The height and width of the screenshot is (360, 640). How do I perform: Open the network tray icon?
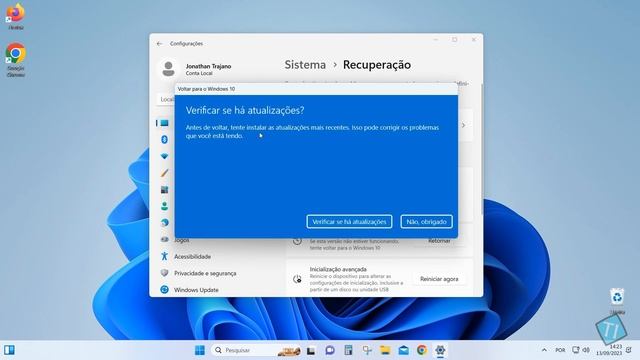[576, 350]
